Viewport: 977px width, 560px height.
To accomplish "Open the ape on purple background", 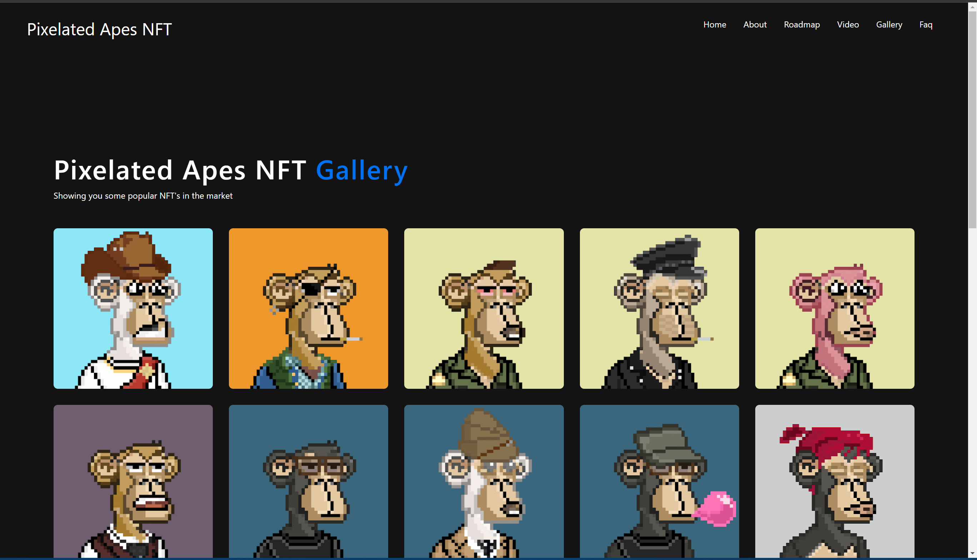I will [133, 481].
